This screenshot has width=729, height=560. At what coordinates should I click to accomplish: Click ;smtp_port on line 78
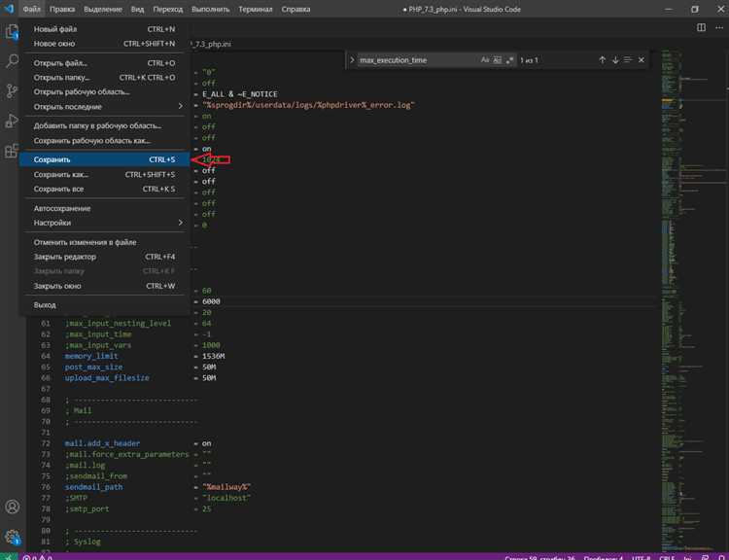pos(87,508)
